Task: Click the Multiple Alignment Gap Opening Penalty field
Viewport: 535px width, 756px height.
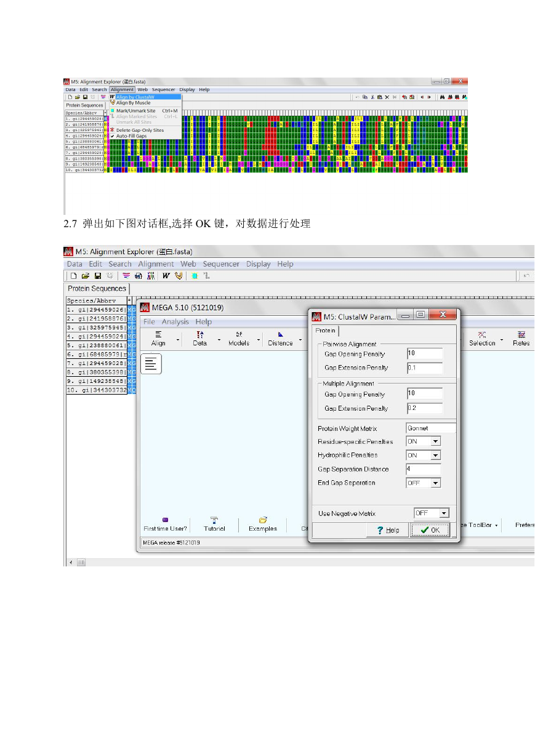Action: coord(425,394)
